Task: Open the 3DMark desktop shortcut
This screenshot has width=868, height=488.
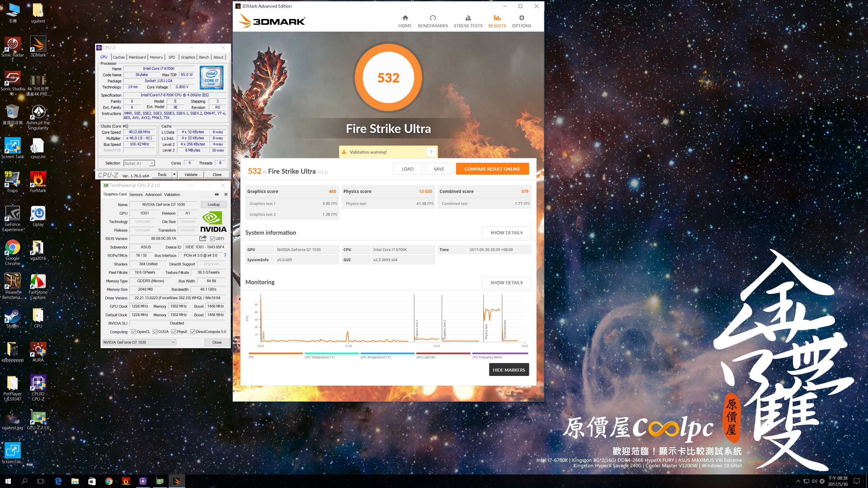Action: pyautogui.click(x=38, y=47)
